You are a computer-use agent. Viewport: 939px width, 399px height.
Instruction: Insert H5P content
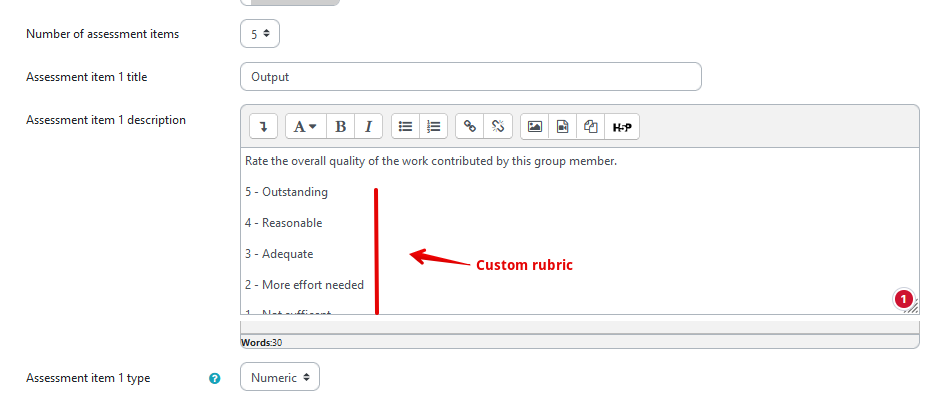tap(622, 126)
